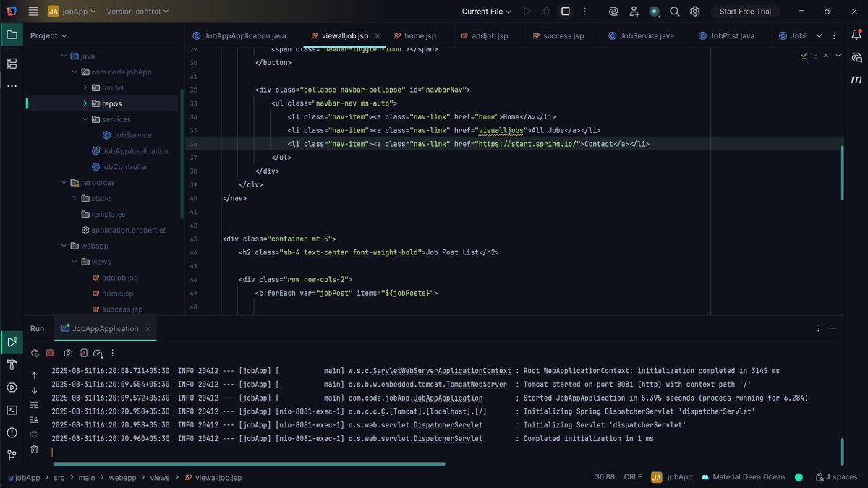Collapse the webapp folder
This screenshot has height=488, width=868.
64,246
